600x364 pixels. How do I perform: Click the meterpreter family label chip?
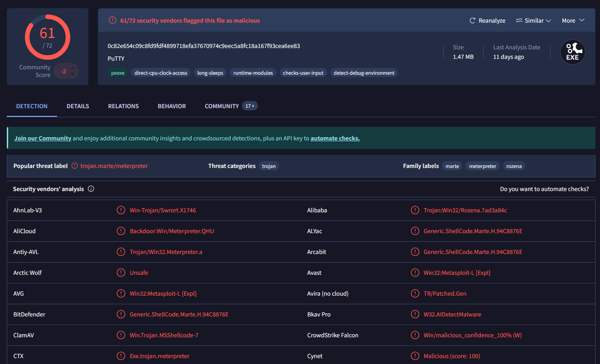tap(483, 166)
